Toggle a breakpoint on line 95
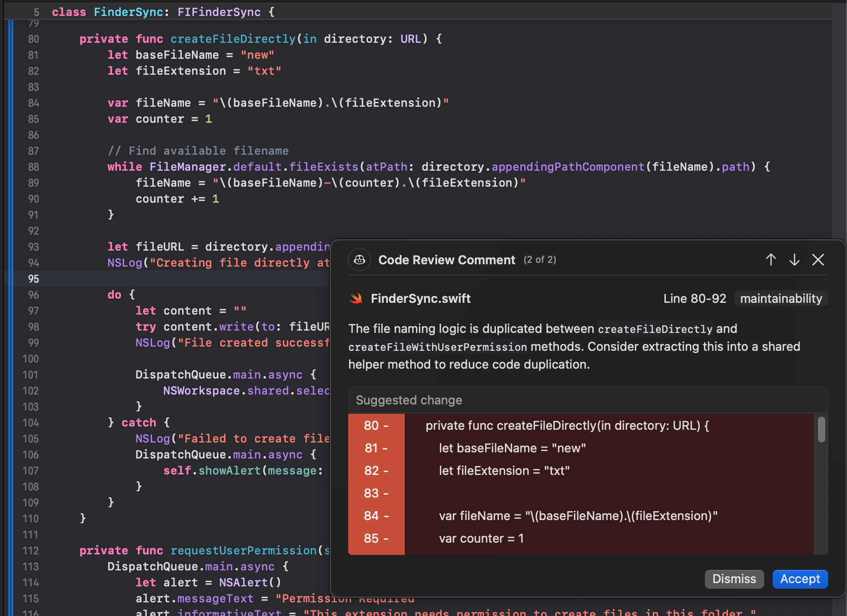Viewport: 847px width, 616px height. click(x=33, y=279)
